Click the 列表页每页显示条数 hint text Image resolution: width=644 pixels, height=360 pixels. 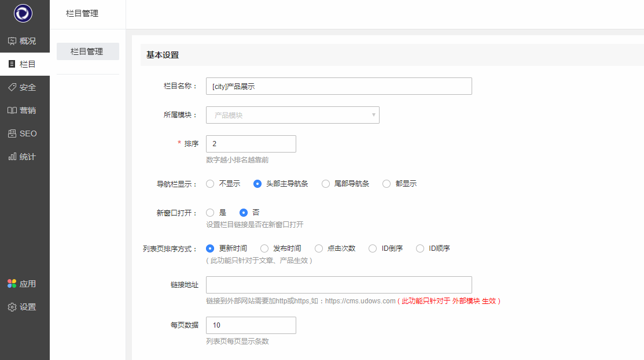coord(237,341)
